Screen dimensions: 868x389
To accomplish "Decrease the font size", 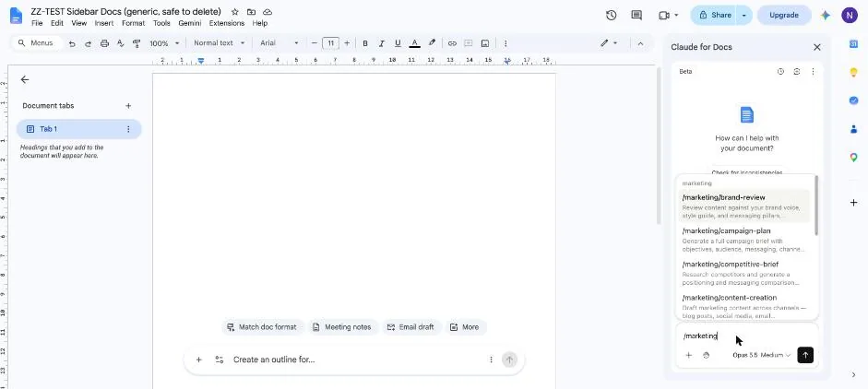I will (315, 43).
